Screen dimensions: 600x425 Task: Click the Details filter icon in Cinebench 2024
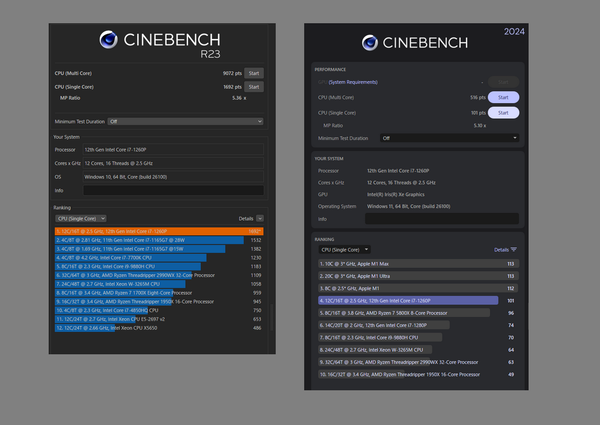pyautogui.click(x=514, y=249)
